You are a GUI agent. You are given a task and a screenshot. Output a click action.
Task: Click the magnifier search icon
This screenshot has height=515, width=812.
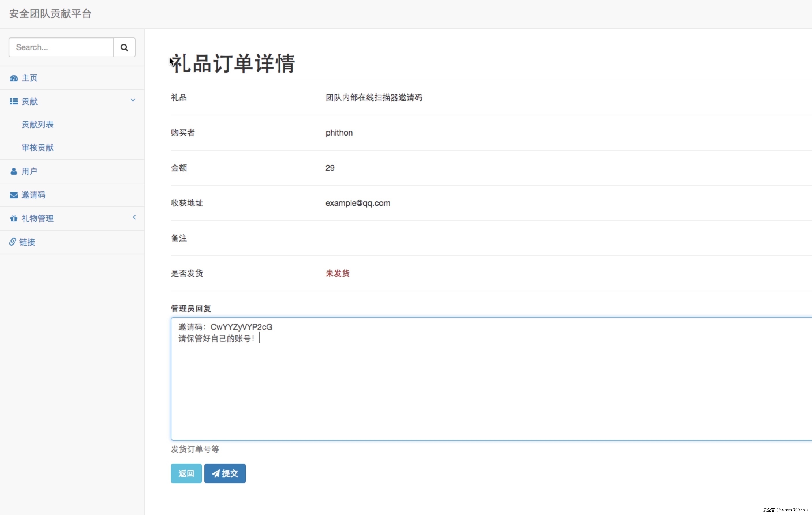(x=124, y=47)
